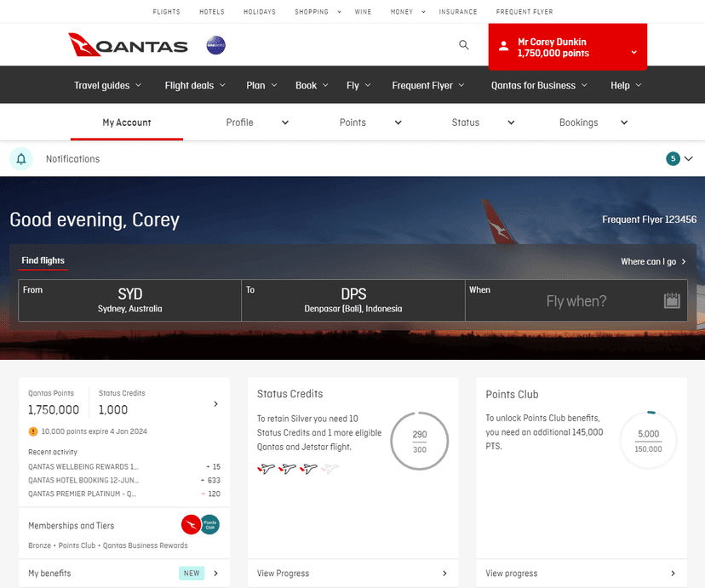Expand the notifications count chevron

click(x=689, y=159)
